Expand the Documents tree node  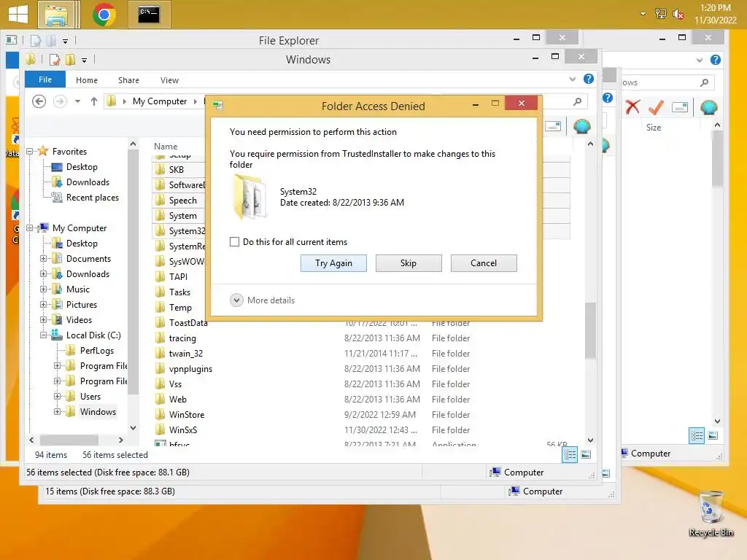[x=43, y=259]
